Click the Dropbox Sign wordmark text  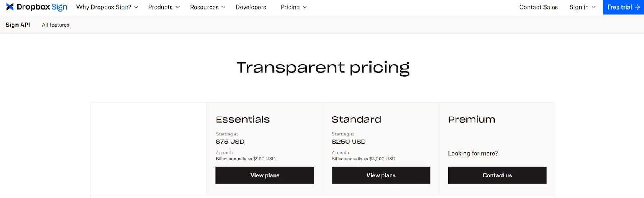[42, 7]
